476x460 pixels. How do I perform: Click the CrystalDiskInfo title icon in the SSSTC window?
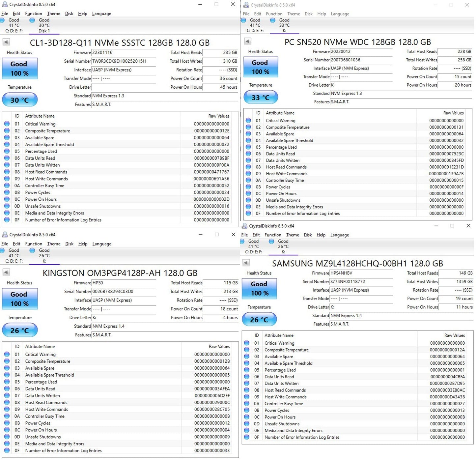point(5,4)
